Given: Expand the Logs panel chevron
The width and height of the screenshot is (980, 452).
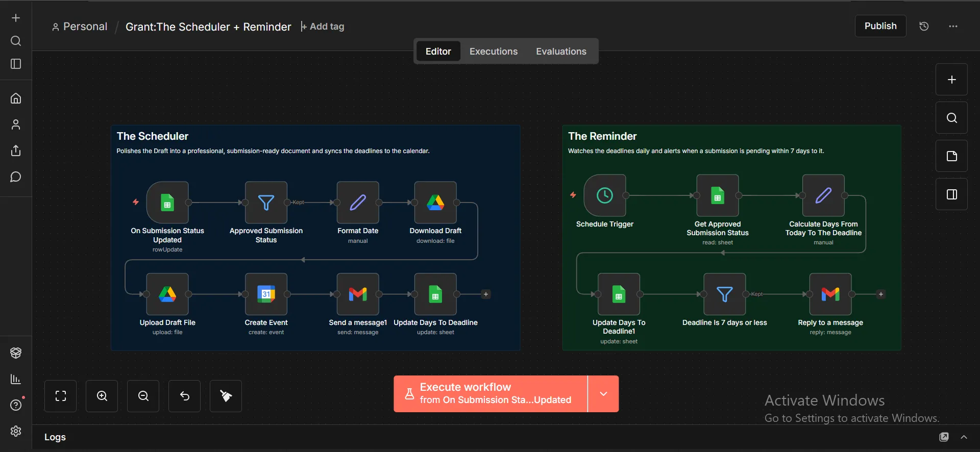Looking at the screenshot, I should click(964, 437).
